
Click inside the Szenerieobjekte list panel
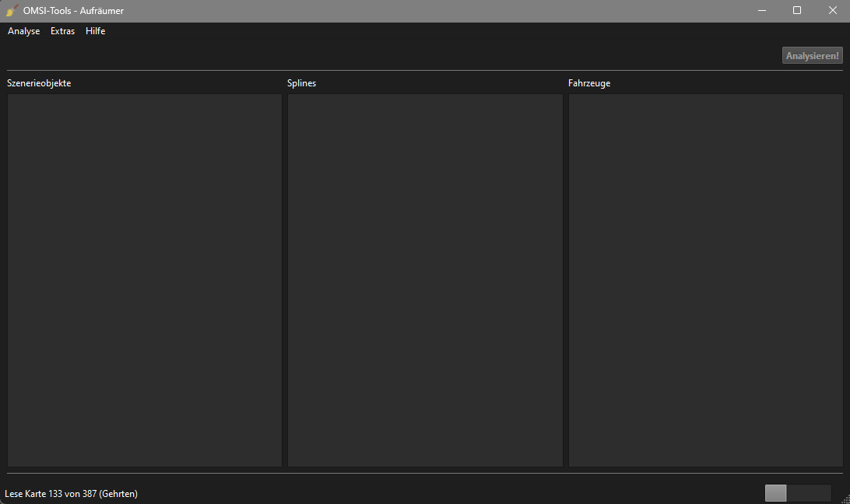[144, 280]
